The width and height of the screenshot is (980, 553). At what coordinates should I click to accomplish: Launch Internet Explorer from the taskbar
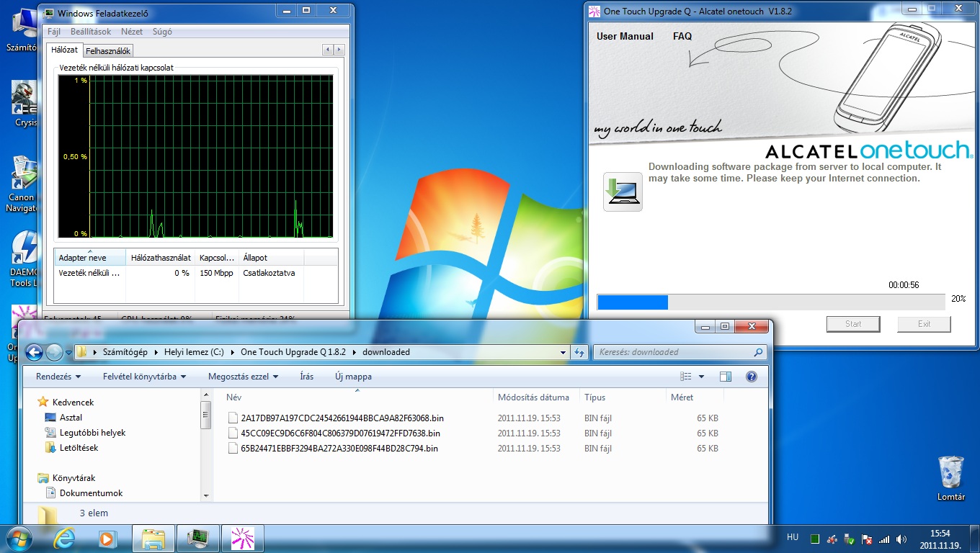(64, 538)
